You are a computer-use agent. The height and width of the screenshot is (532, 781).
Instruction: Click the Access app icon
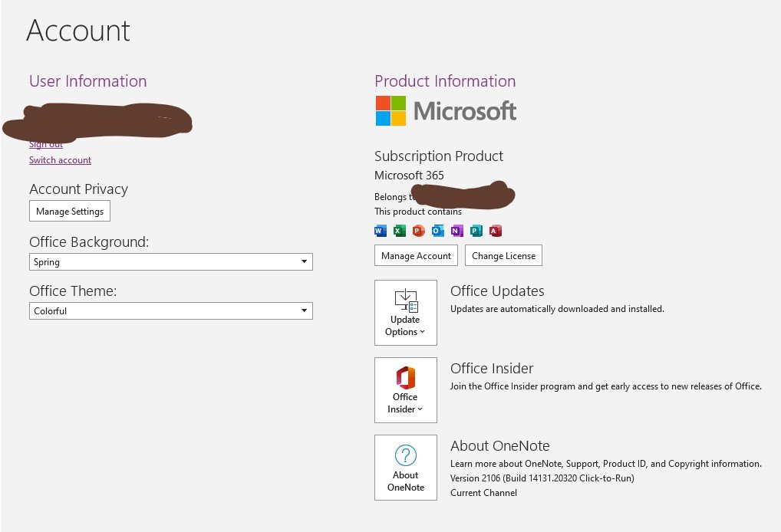point(495,231)
